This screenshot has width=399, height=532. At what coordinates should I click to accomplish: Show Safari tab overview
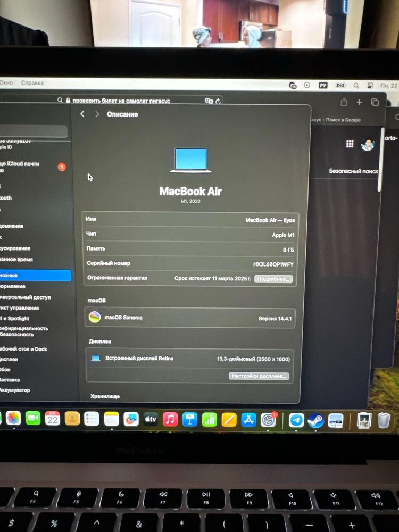(x=375, y=102)
